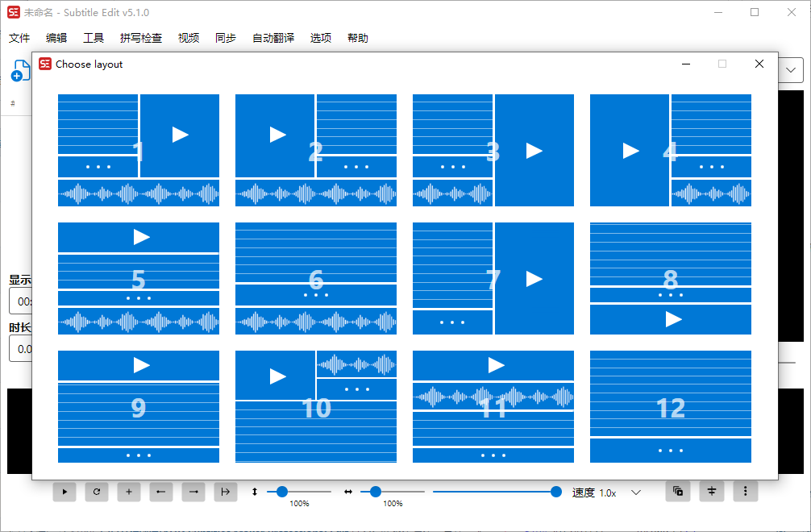The image size is (811, 532).
Task: Open the three-dot more options button
Action: tap(746, 491)
